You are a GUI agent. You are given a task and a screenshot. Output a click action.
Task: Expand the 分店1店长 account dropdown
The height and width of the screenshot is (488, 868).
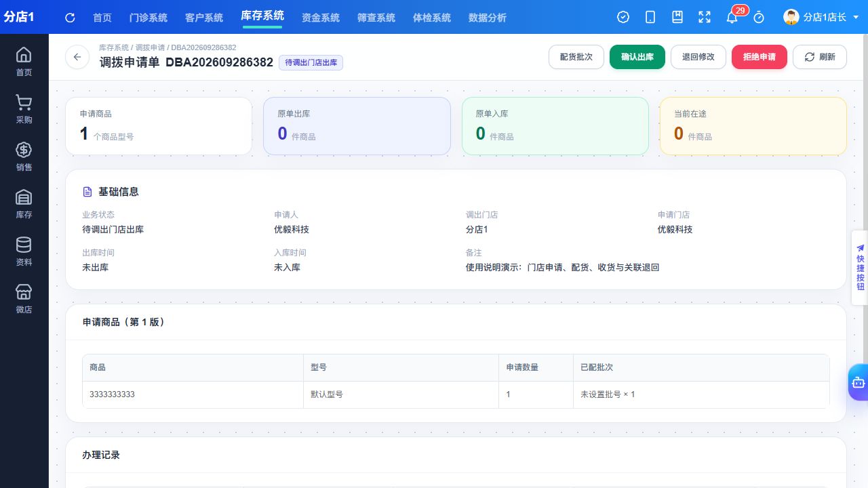click(821, 18)
